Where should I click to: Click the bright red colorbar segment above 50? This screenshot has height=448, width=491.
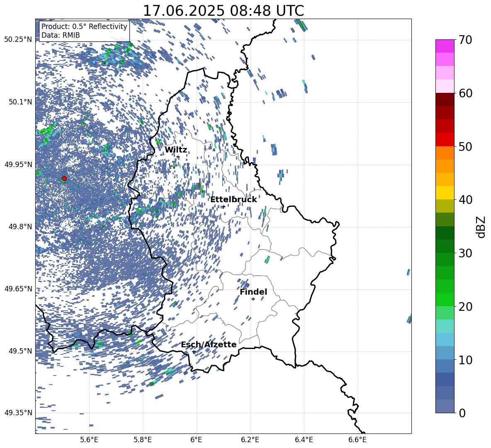pyautogui.click(x=445, y=140)
